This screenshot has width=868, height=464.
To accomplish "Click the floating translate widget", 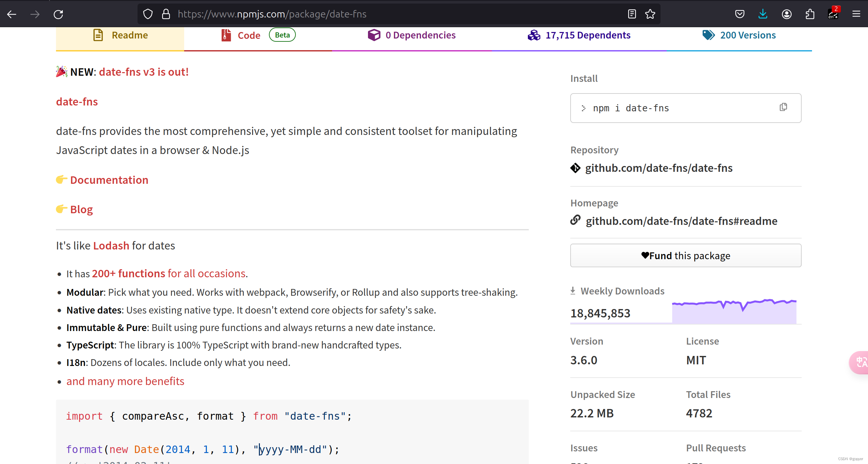I will point(861,362).
